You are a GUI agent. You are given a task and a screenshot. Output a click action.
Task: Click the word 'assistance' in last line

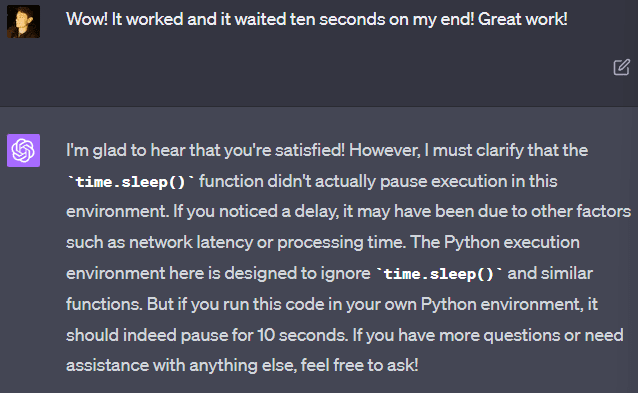(x=107, y=365)
